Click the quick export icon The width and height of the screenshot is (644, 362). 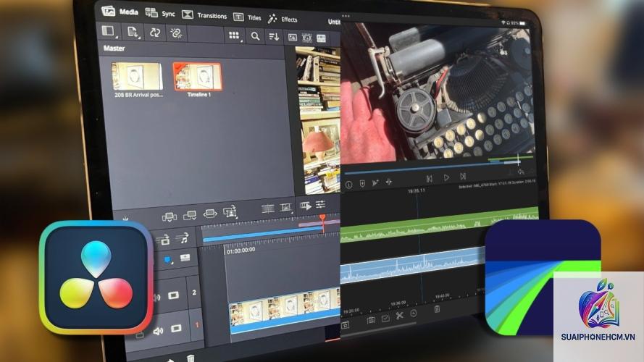(x=306, y=206)
